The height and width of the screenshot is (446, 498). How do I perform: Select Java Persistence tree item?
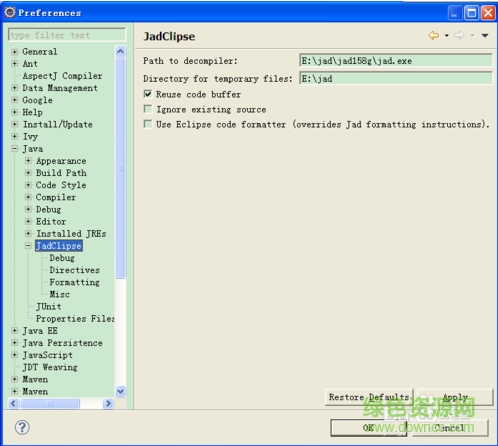click(62, 343)
